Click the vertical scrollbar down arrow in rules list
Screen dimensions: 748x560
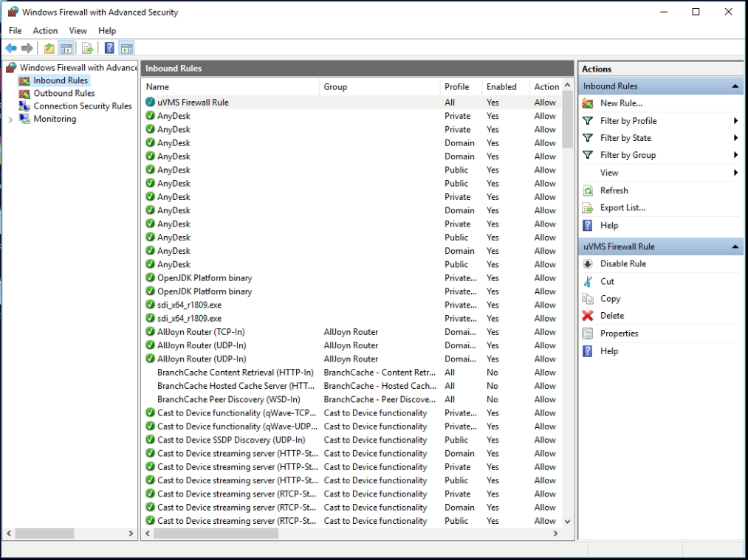click(567, 521)
